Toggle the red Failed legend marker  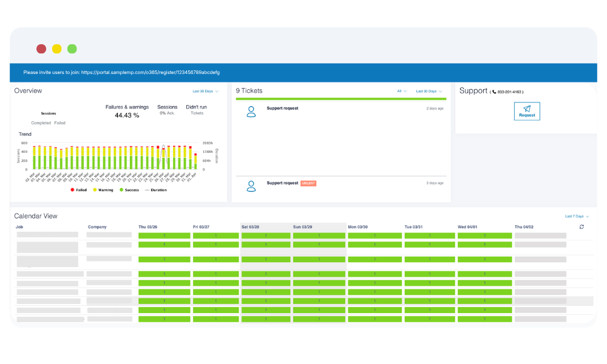click(x=72, y=190)
